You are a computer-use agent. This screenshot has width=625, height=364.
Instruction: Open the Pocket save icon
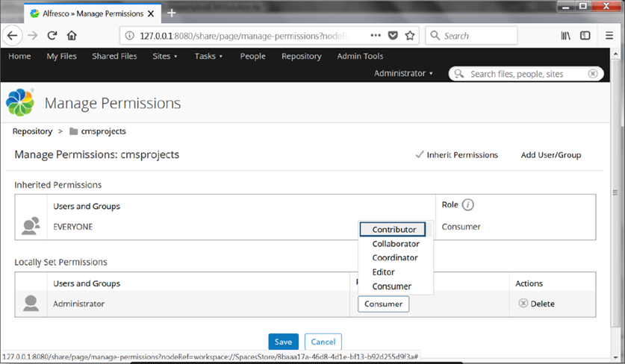click(393, 35)
